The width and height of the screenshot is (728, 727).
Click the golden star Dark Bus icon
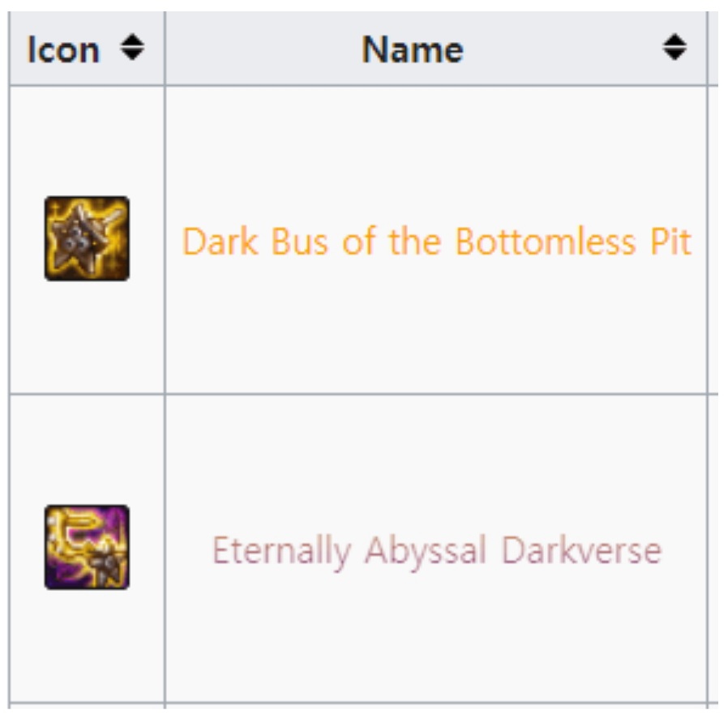point(87,238)
